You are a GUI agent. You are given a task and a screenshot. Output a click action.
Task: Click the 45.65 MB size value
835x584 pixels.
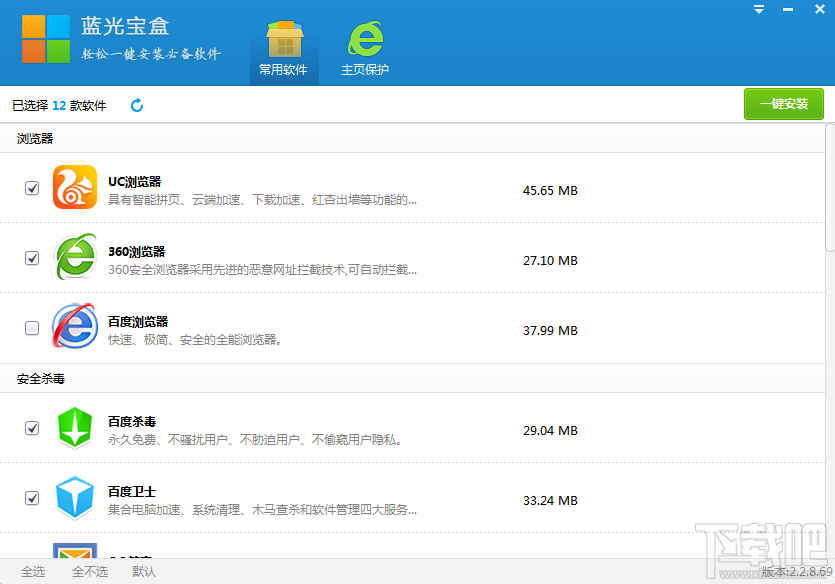[550, 191]
